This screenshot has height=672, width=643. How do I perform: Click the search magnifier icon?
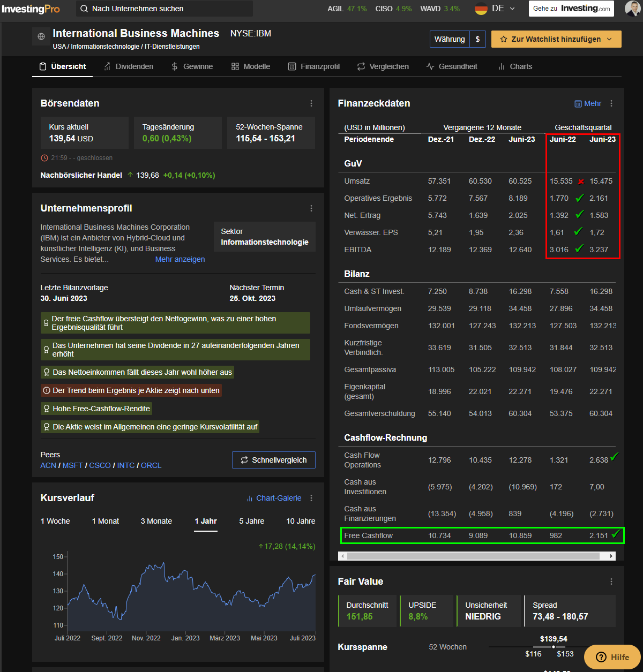click(x=84, y=9)
